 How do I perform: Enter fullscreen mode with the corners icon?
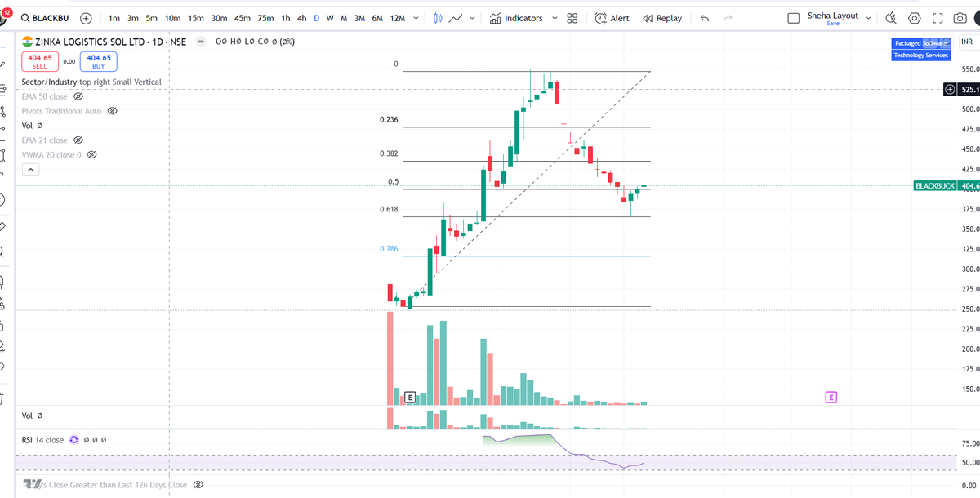click(x=938, y=18)
